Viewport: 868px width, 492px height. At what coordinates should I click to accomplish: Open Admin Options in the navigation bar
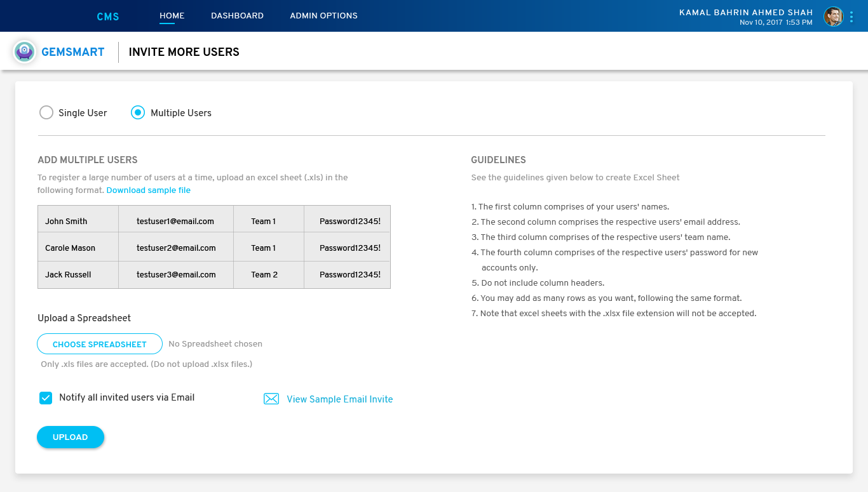coord(323,16)
